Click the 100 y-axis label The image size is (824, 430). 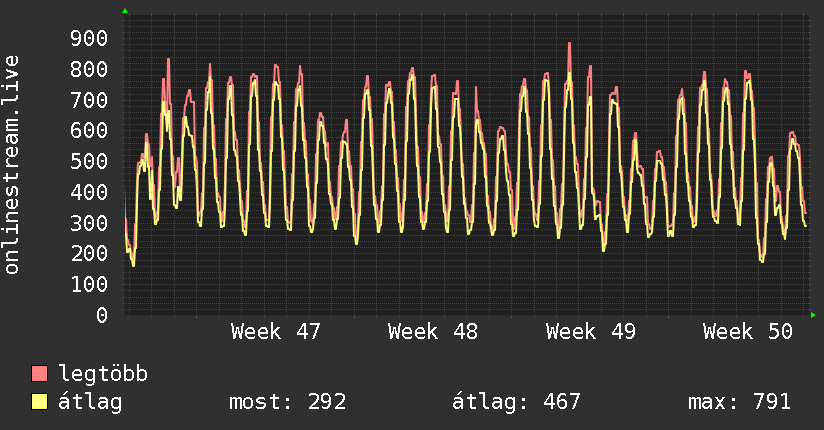click(89, 284)
